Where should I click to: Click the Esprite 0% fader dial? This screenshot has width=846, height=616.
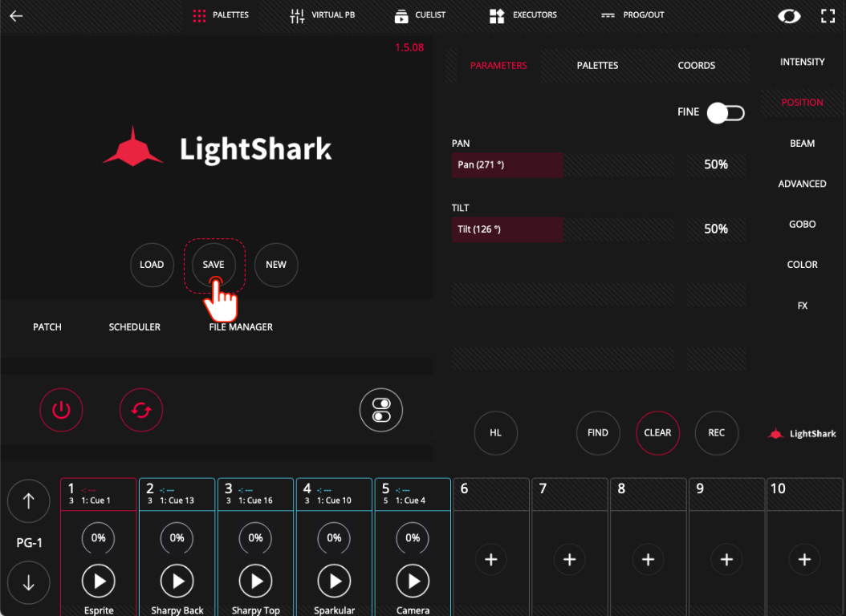pyautogui.click(x=98, y=538)
